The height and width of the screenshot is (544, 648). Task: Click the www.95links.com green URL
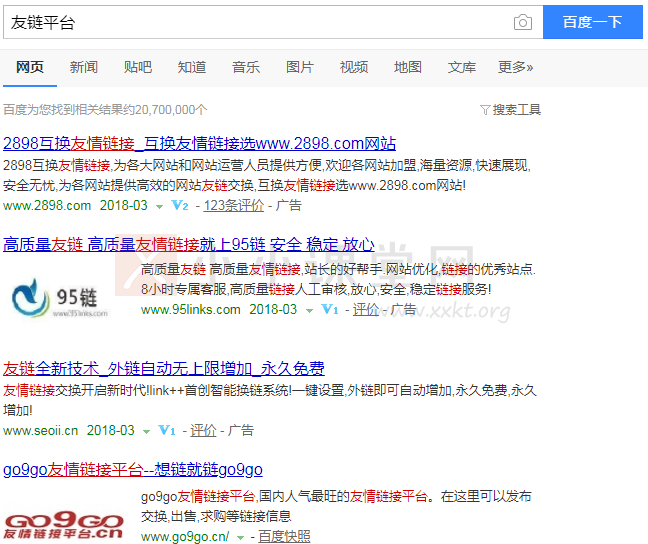(x=191, y=310)
